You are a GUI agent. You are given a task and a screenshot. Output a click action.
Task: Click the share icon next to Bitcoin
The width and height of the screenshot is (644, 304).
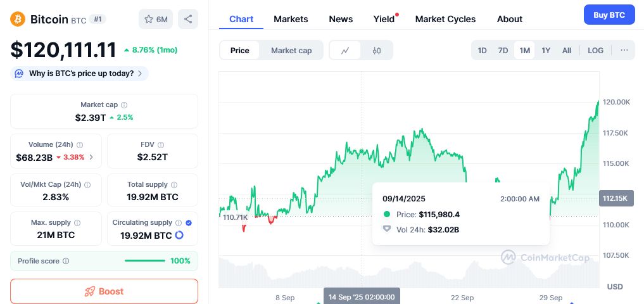pyautogui.click(x=188, y=19)
